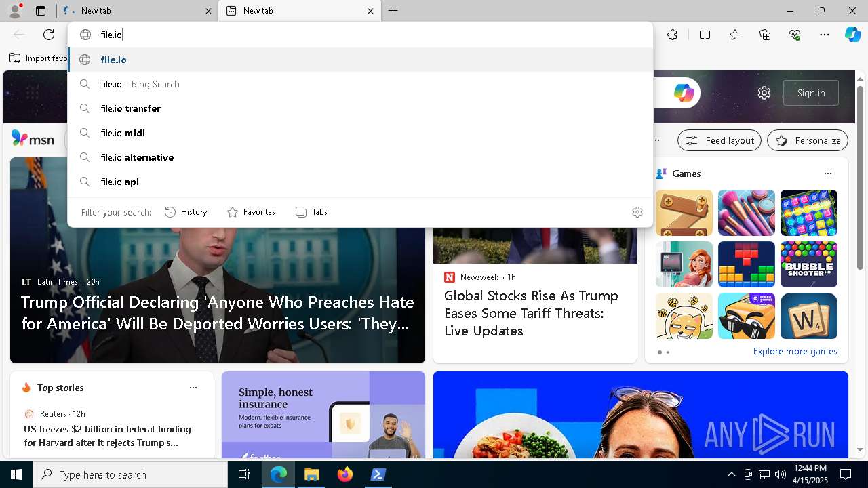This screenshot has width=868, height=488.
Task: Open File Explorer on the taskbar
Action: 312,474
